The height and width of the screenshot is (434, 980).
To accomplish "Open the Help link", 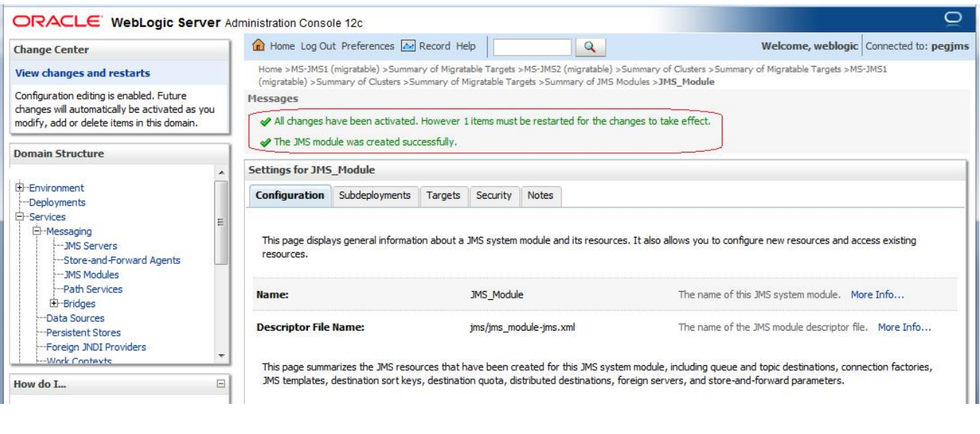I will (x=466, y=46).
